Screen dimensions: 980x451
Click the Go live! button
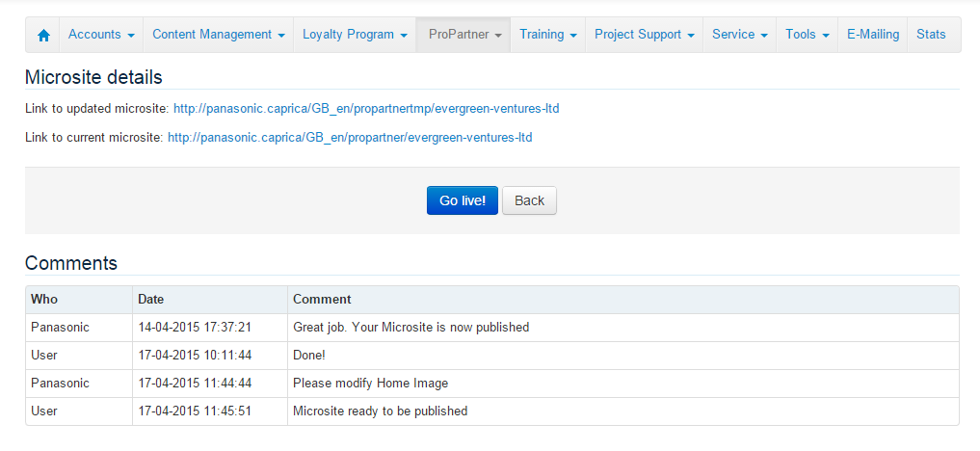click(463, 200)
